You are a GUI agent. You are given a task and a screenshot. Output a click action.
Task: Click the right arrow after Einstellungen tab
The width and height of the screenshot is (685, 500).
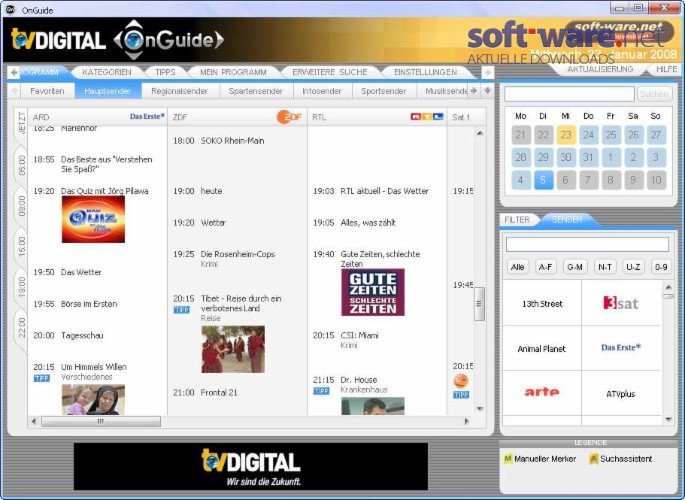[488, 72]
